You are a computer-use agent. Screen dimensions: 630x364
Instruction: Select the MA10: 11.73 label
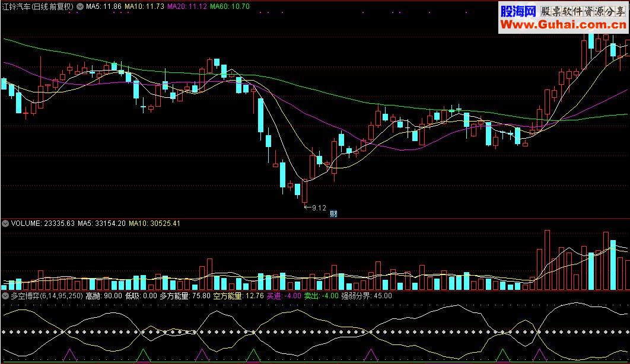tap(144, 7)
